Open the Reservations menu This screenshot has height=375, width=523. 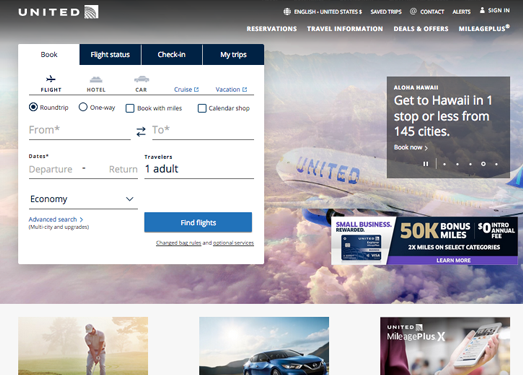[272, 29]
